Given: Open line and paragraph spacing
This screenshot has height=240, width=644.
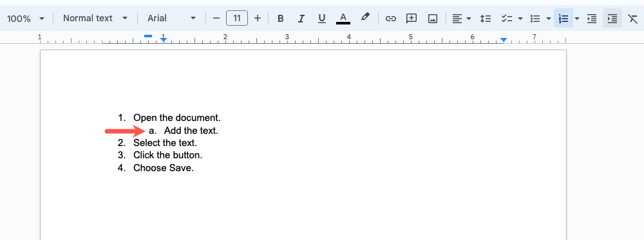Looking at the screenshot, I should [x=486, y=19].
